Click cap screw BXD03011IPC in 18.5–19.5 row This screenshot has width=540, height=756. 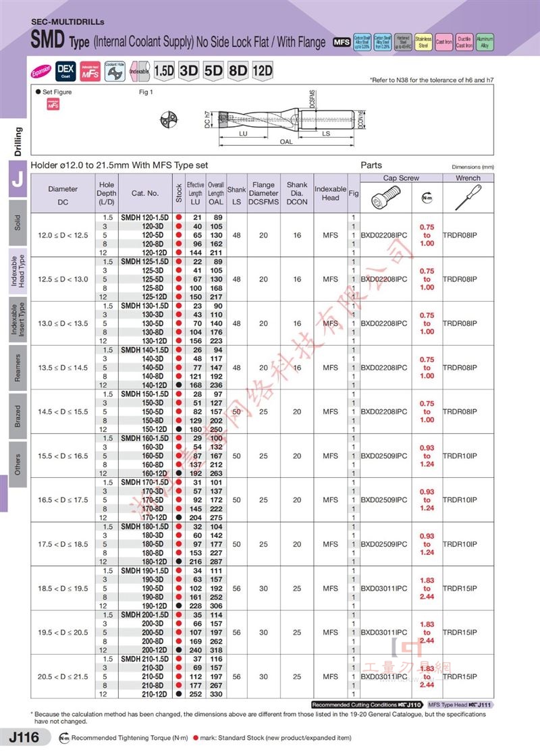coord(384,588)
